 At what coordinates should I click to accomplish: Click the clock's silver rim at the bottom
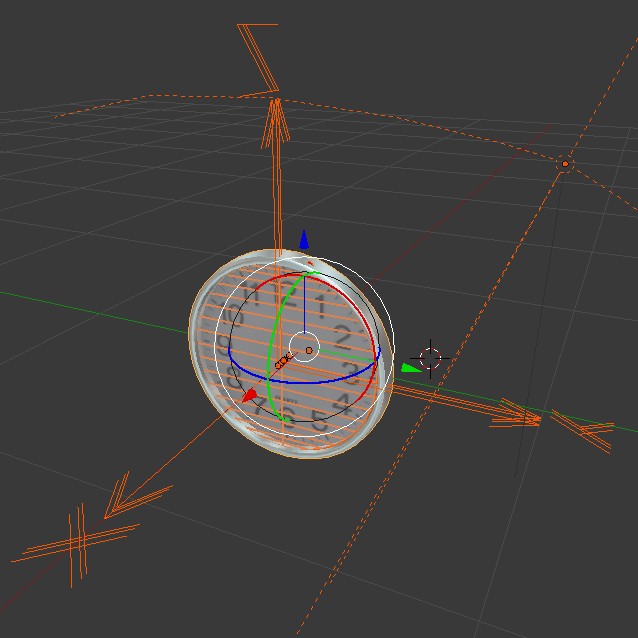300,453
